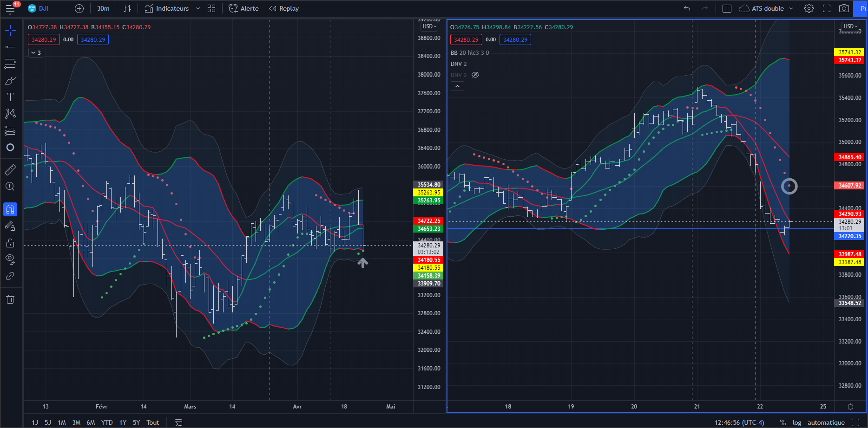868x428 pixels.
Task: Open the main hamburger menu
Action: 10,8
